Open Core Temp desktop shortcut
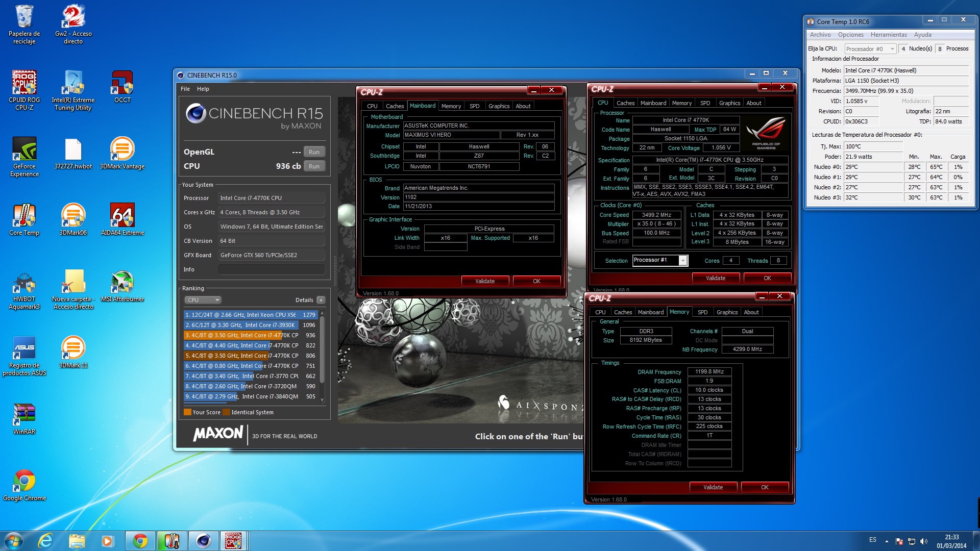The width and height of the screenshot is (980, 551). [24, 219]
